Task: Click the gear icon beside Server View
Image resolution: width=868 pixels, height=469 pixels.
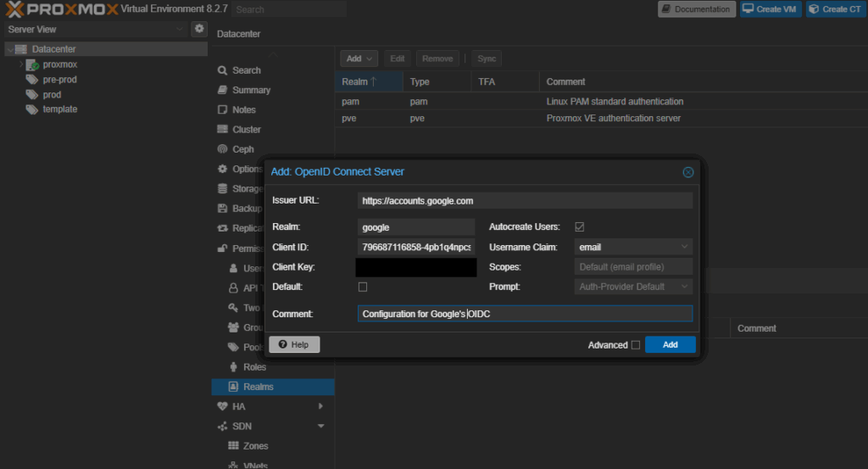Action: click(x=199, y=29)
